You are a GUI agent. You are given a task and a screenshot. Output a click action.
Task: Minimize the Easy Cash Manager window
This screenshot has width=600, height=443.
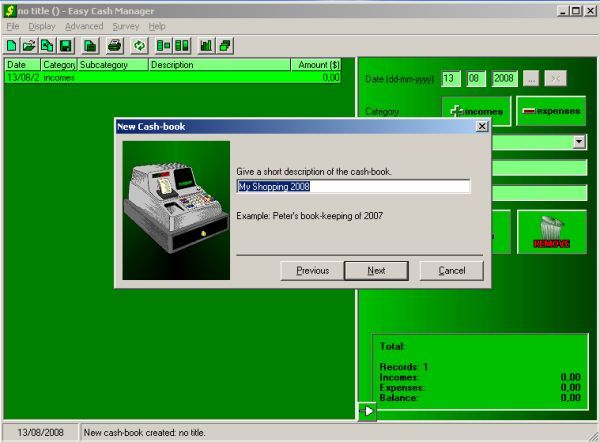click(x=562, y=11)
